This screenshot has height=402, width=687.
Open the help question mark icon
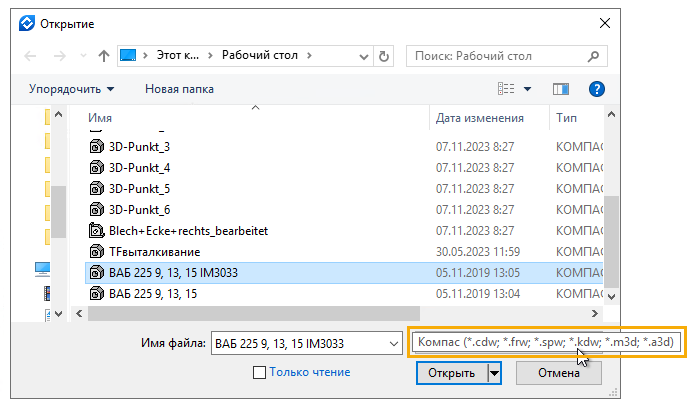pyautogui.click(x=598, y=89)
